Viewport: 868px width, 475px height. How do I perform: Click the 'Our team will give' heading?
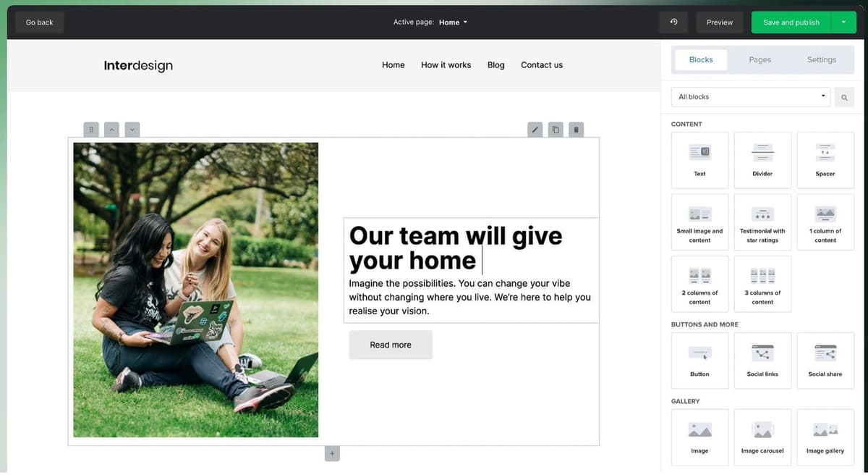click(x=456, y=248)
